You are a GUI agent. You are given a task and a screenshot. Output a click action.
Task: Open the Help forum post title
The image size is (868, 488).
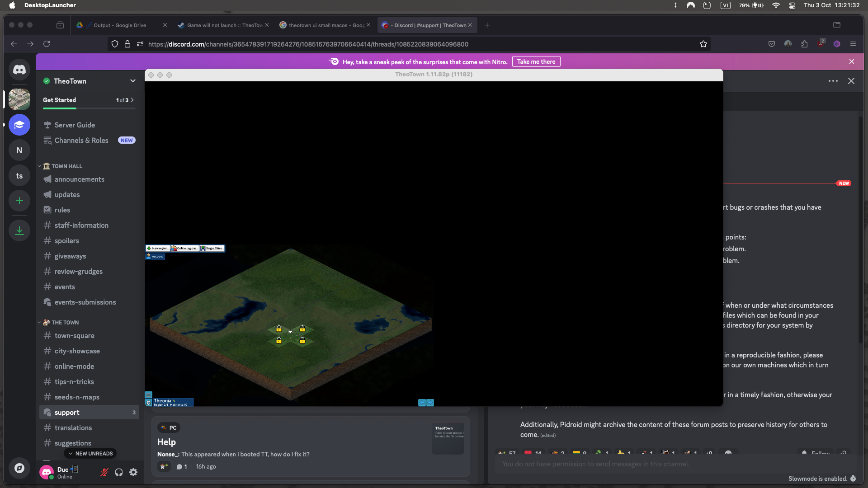(x=166, y=442)
